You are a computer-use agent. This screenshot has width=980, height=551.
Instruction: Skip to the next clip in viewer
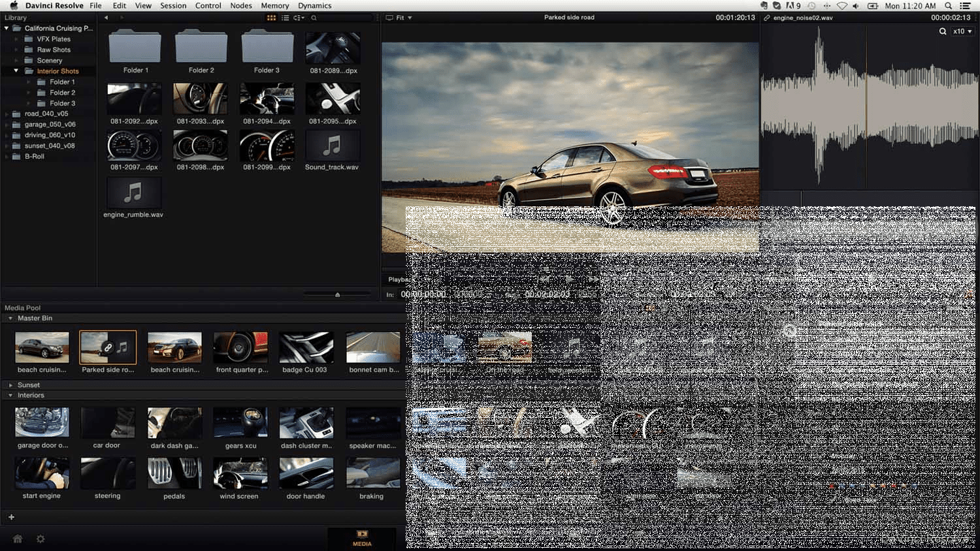[x=594, y=279]
